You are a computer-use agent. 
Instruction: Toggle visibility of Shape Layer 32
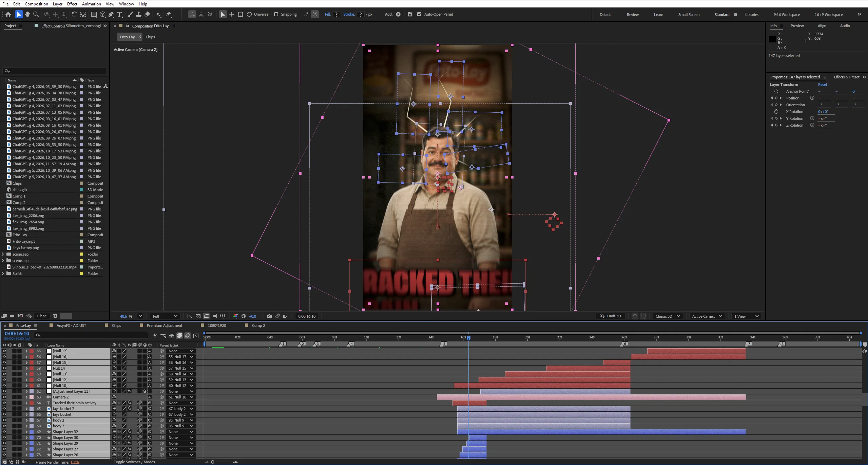[4, 432]
